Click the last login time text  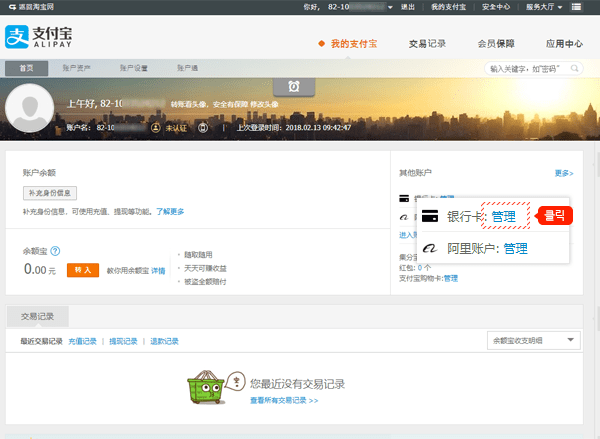293,127
